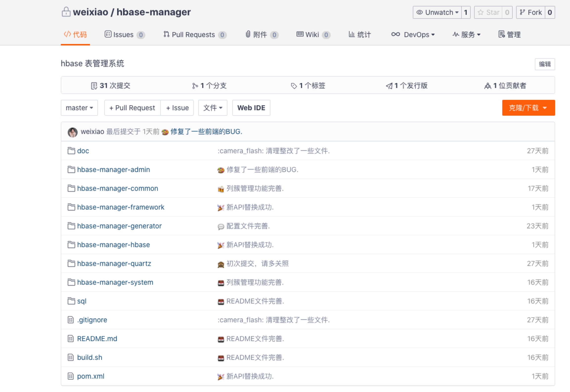Expand the master branch dropdown

click(x=79, y=108)
